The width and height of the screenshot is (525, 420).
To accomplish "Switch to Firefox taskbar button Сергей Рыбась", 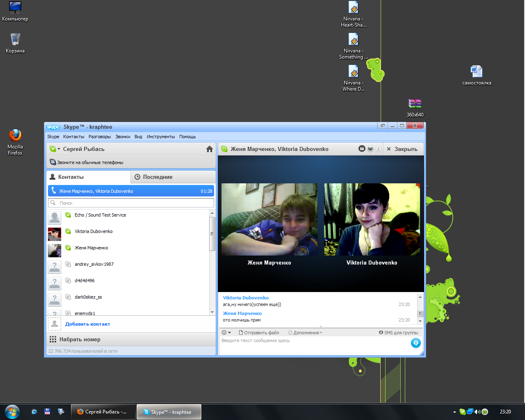I will (103, 412).
